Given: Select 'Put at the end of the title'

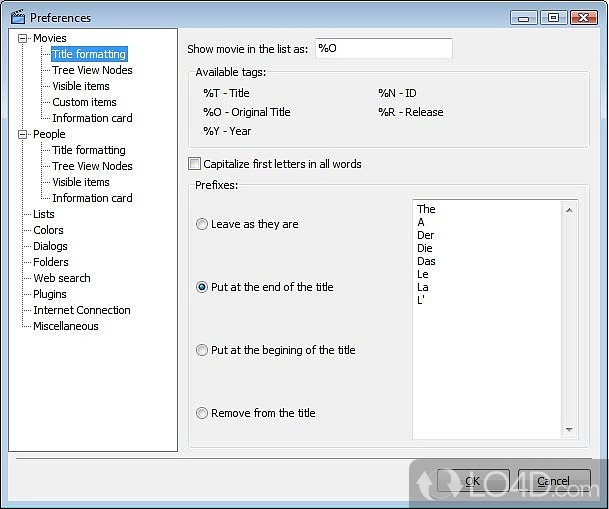Looking at the screenshot, I should click(203, 288).
